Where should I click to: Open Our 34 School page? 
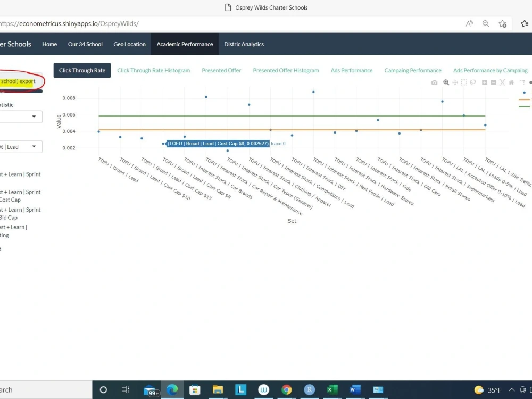coord(85,44)
